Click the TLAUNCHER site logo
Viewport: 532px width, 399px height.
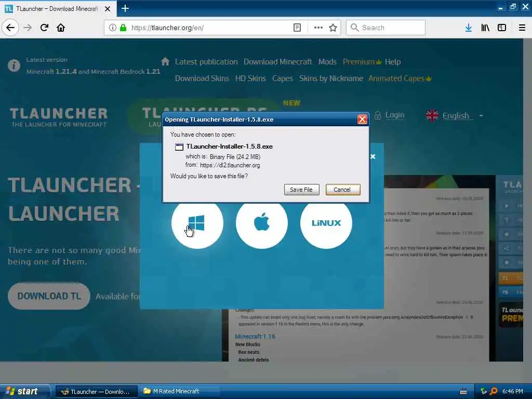coord(59,117)
